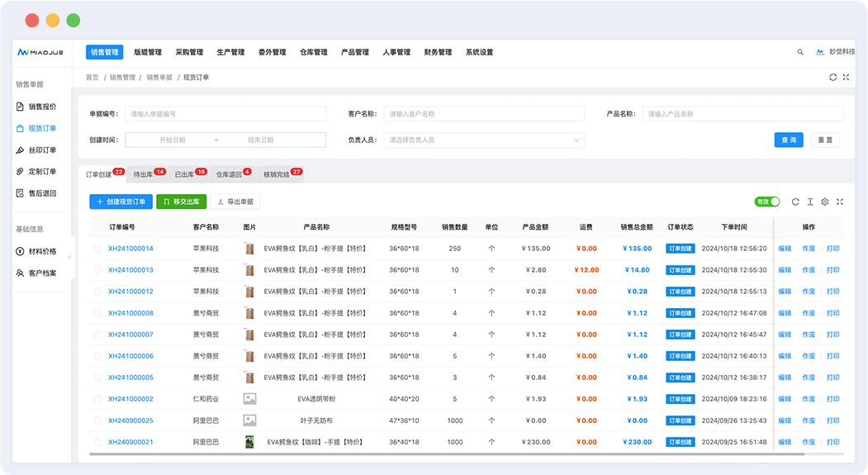
Task: Open the 采购管理 top menu
Action: coord(189,52)
